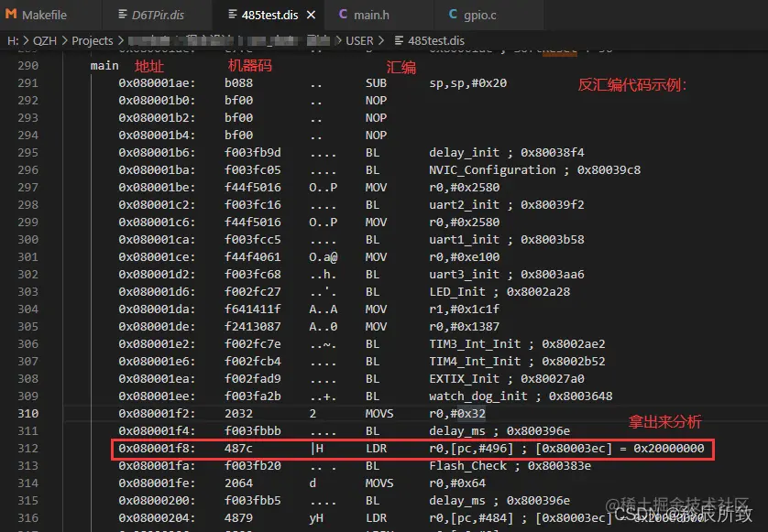Screen dimensions: 768x532
Task: Click address 0x080001f8:
Action: pyautogui.click(x=157, y=449)
